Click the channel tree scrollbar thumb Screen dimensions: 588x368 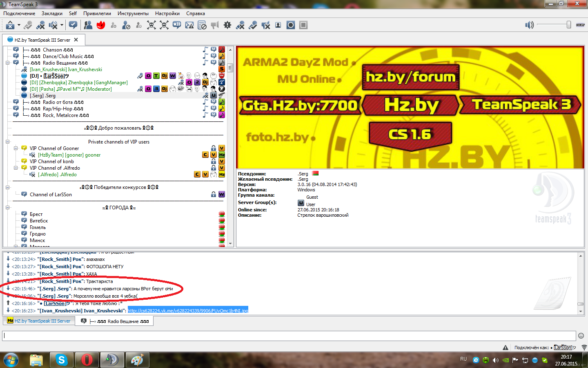click(x=230, y=67)
